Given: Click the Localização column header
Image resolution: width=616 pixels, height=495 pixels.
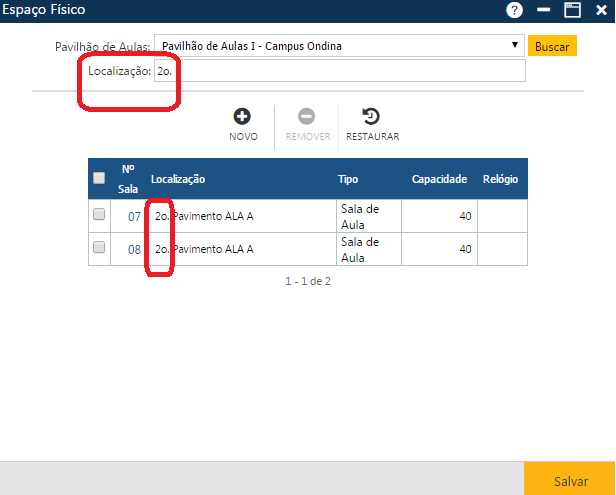Looking at the screenshot, I should click(x=178, y=179).
